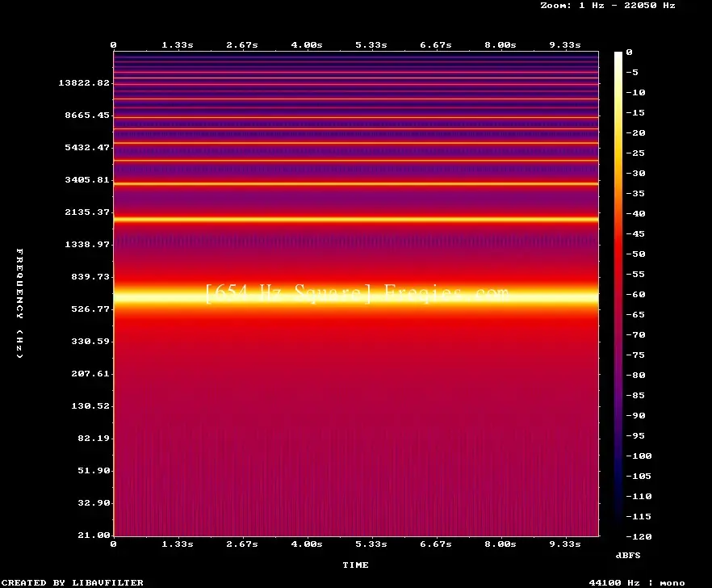
Task: Select the 330.59 frequency label
Action: (x=90, y=342)
